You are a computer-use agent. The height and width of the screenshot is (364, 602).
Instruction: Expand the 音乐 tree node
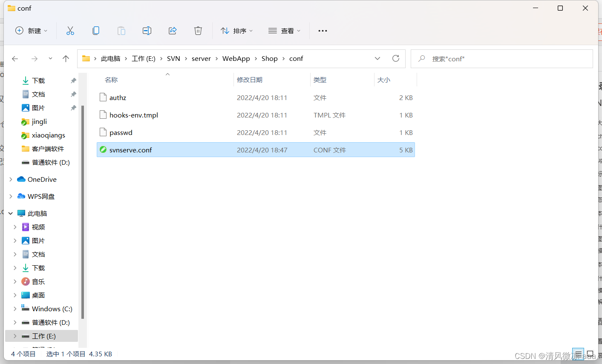(15, 281)
